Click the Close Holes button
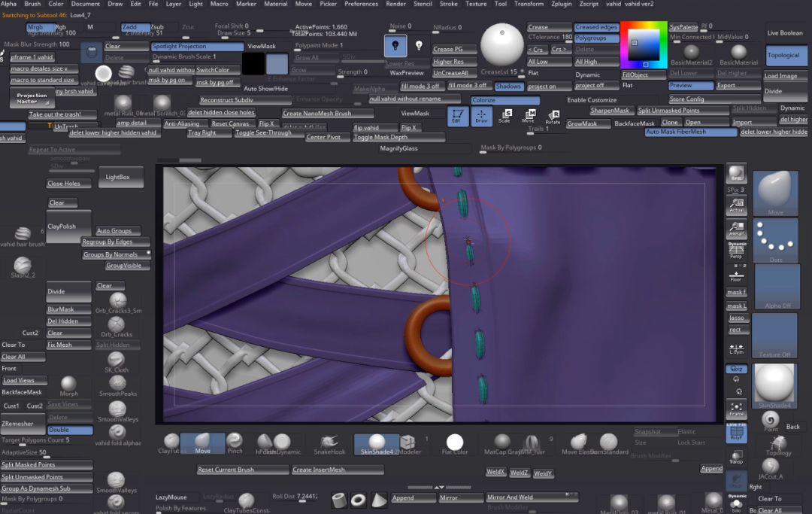 69,184
